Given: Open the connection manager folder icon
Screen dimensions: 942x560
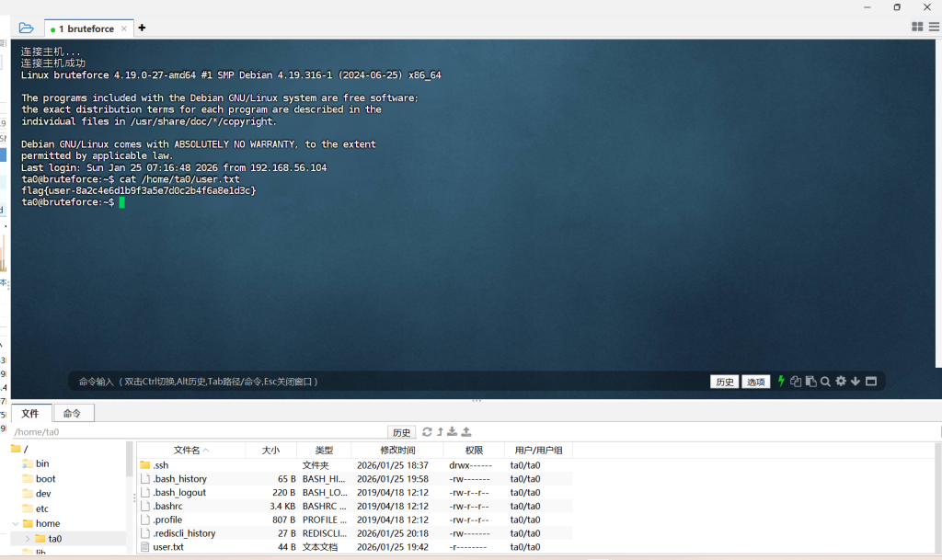Looking at the screenshot, I should (x=26, y=28).
